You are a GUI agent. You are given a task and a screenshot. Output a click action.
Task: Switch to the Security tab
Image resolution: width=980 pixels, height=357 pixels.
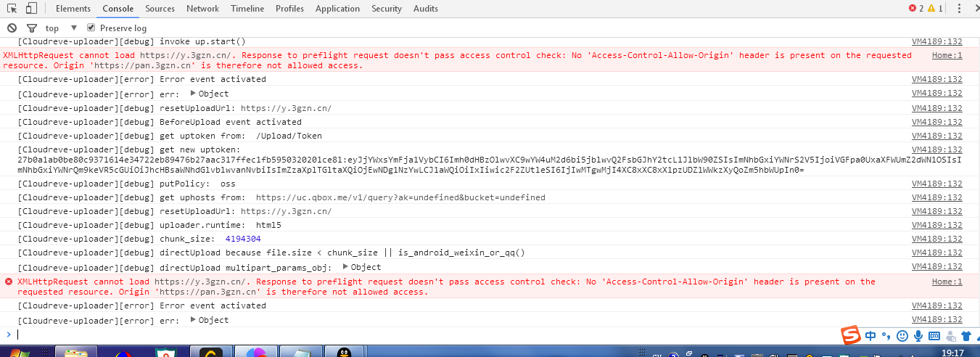[387, 9]
